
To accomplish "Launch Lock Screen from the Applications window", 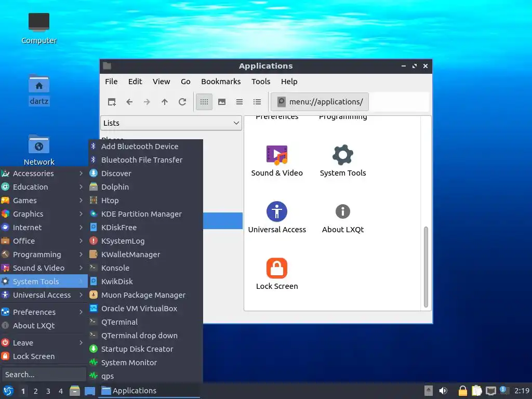I will [277, 274].
